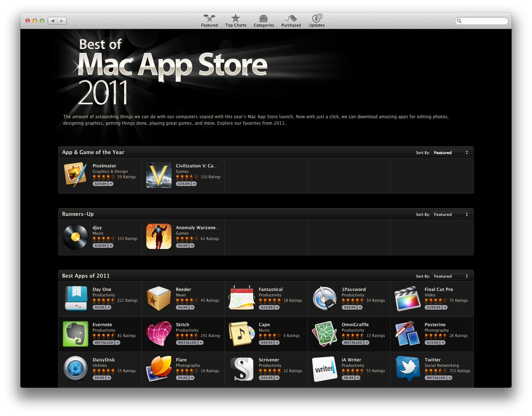Go forward with the right arrow button
Screen dimensions: 532x416
click(62, 21)
